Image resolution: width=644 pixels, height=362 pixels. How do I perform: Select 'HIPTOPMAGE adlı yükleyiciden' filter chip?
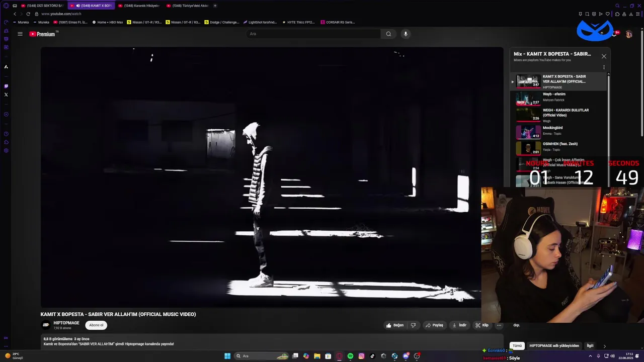click(x=554, y=346)
